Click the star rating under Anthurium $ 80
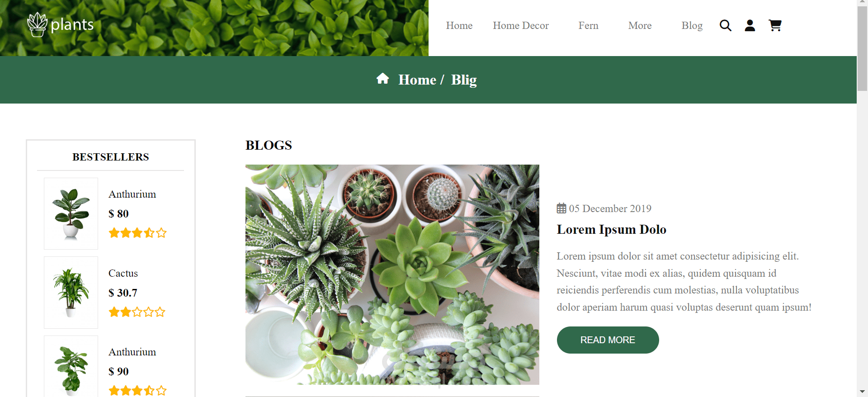 click(137, 233)
